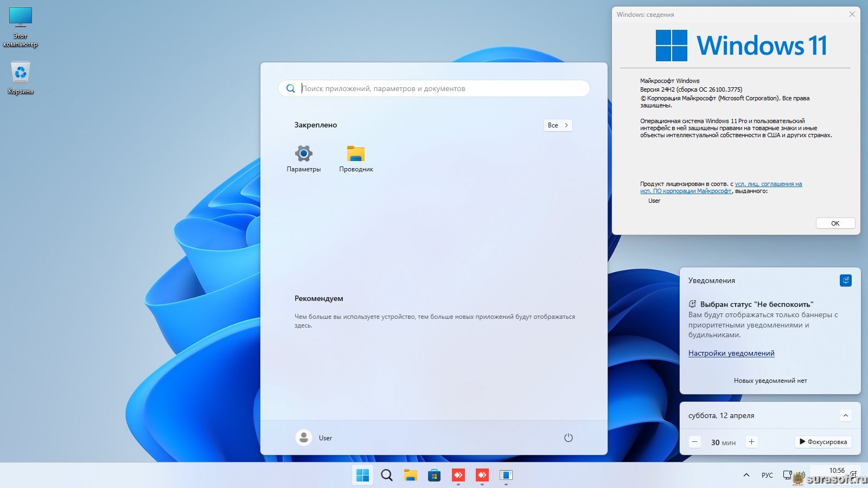Open the network tray icon
The width and height of the screenshot is (868, 488).
[787, 475]
